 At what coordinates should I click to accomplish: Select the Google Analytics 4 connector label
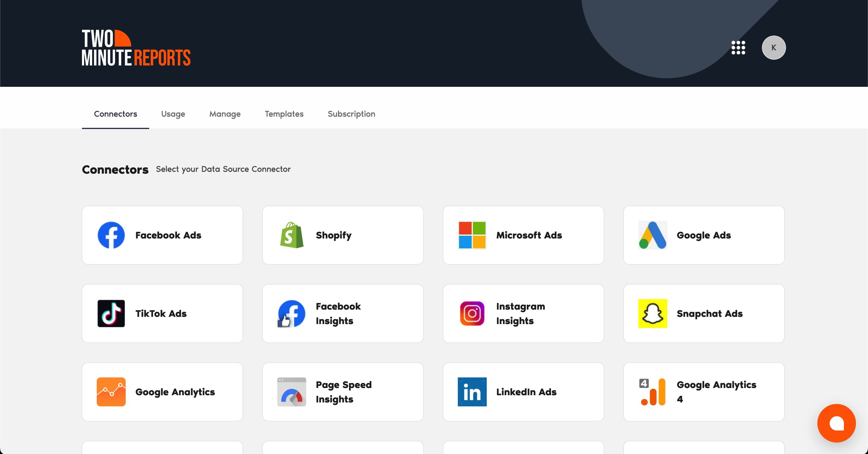point(716,392)
